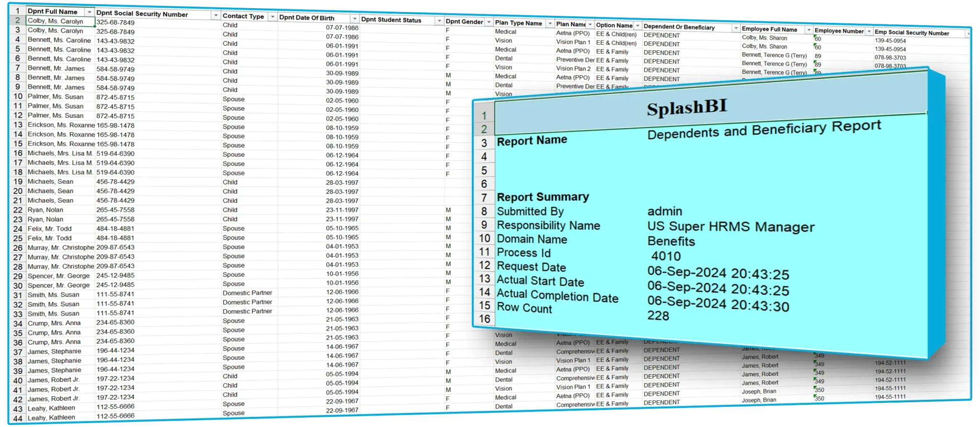The height and width of the screenshot is (427, 980).
Task: Click the SplashBI title in the summary sheet
Action: tap(687, 108)
